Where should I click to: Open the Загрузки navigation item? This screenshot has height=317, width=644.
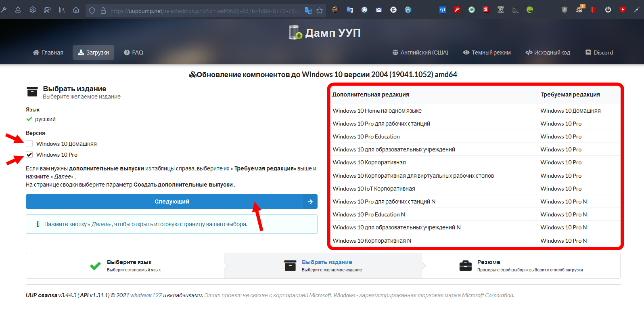pyautogui.click(x=93, y=52)
